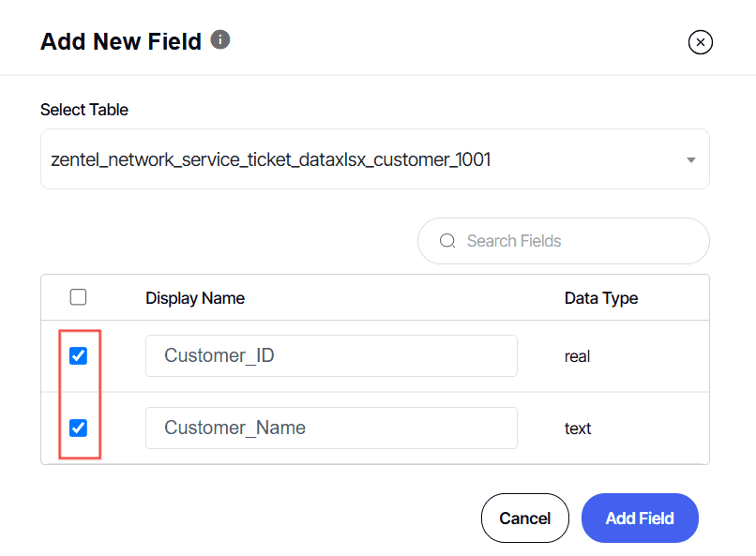756x556 pixels.
Task: Click the info icon beside Add New Field
Action: coord(220,40)
